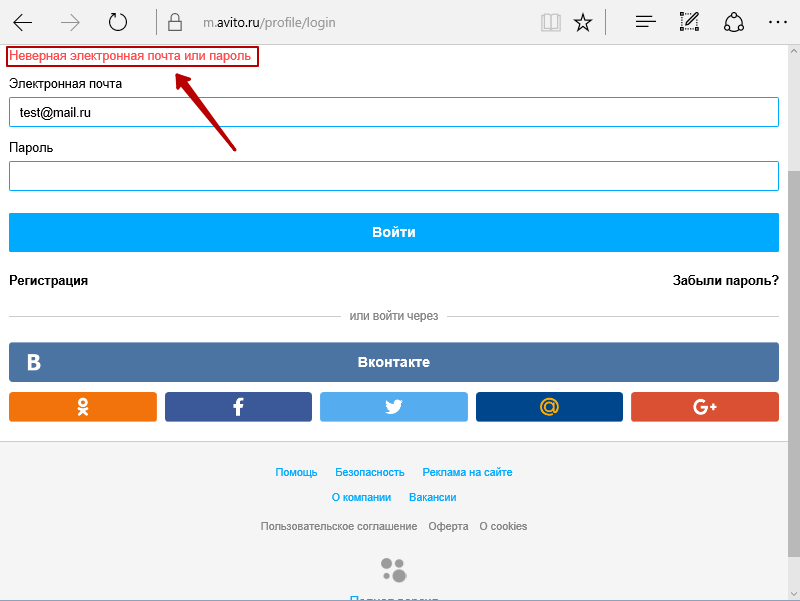
Task: Sign in via the Google+ button
Action: [x=705, y=407]
